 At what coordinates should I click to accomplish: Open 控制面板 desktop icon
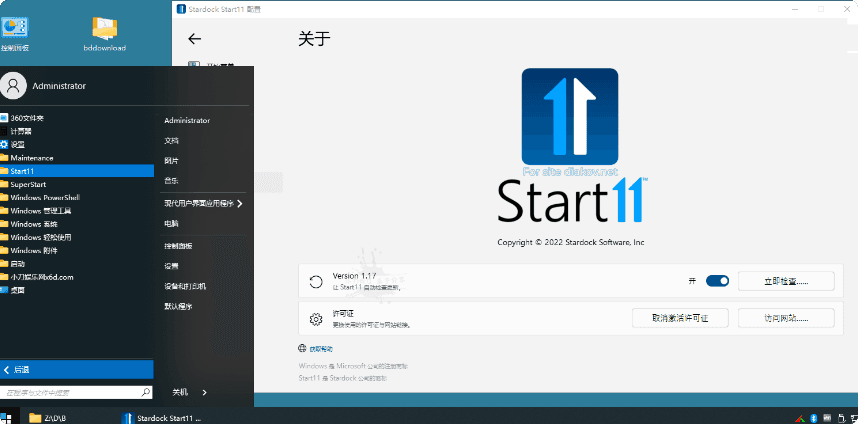click(x=15, y=34)
